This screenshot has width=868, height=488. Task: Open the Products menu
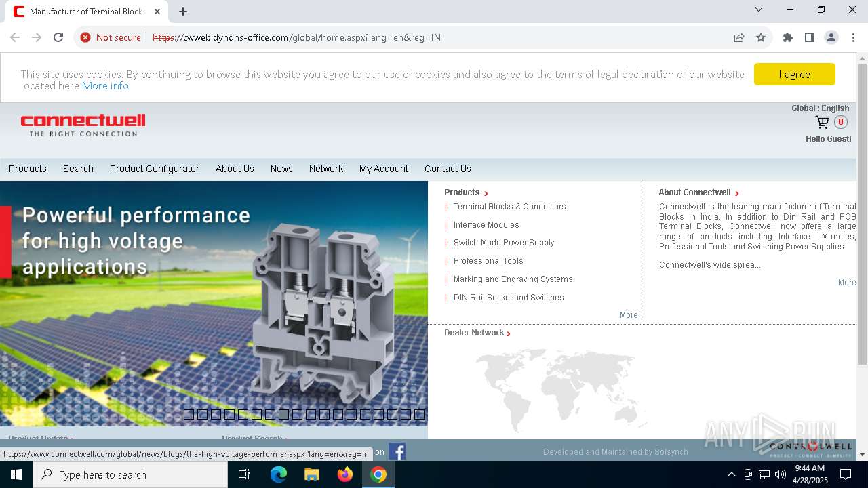point(28,169)
